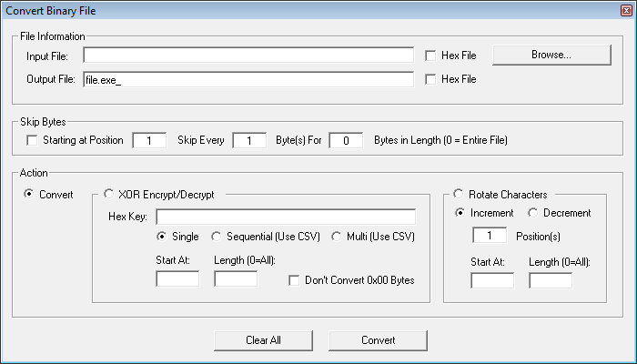This screenshot has height=364, width=637.
Task: Select the Decrement rotation option
Action: pyautogui.click(x=532, y=212)
